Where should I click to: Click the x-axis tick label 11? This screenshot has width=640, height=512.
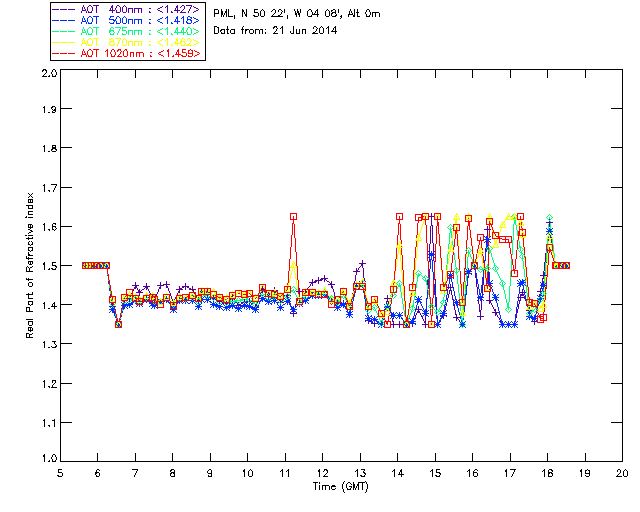click(x=285, y=473)
